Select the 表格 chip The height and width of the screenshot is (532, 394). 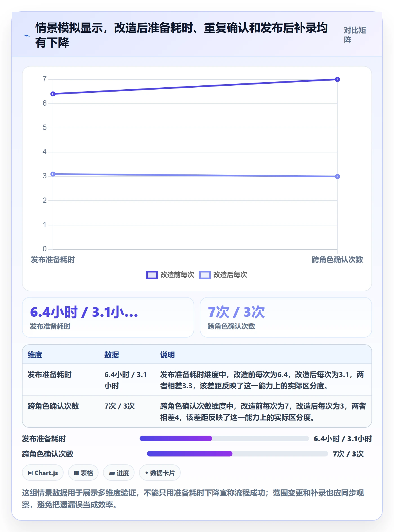point(83,473)
